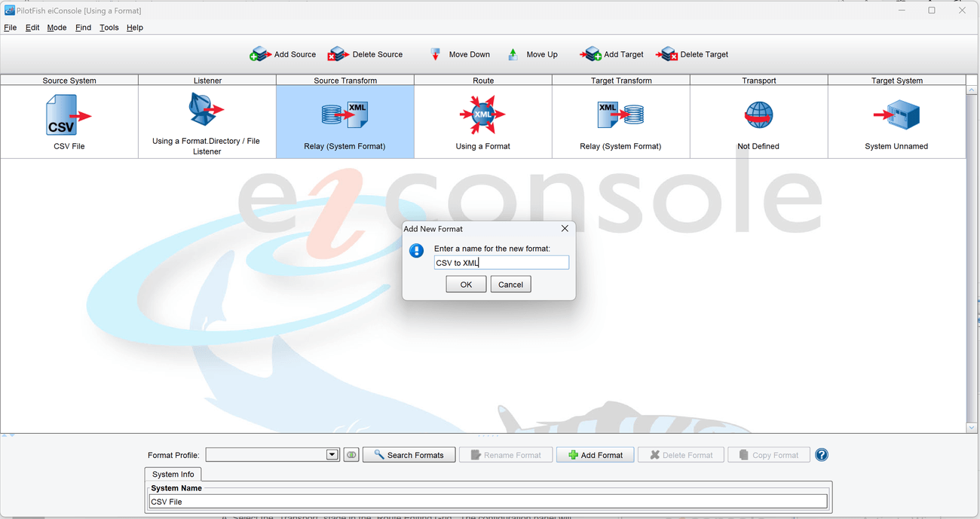The height and width of the screenshot is (519, 980).
Task: Click the Delete Target toolbar icon
Action: tap(667, 54)
